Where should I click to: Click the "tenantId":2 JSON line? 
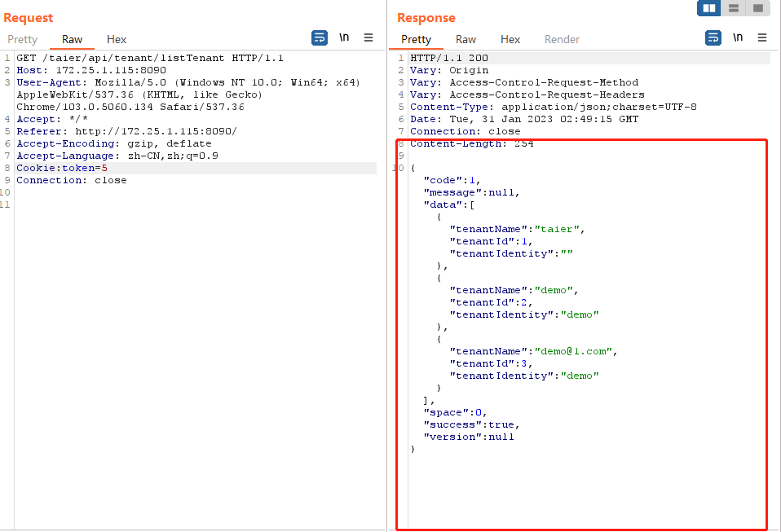[491, 302]
